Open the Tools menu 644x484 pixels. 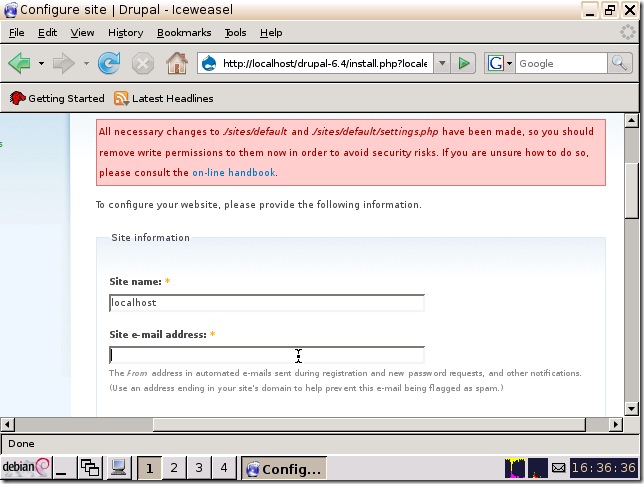click(235, 32)
